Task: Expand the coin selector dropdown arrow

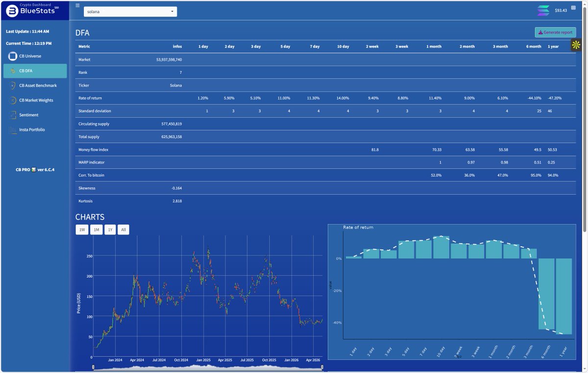Action: pos(172,11)
